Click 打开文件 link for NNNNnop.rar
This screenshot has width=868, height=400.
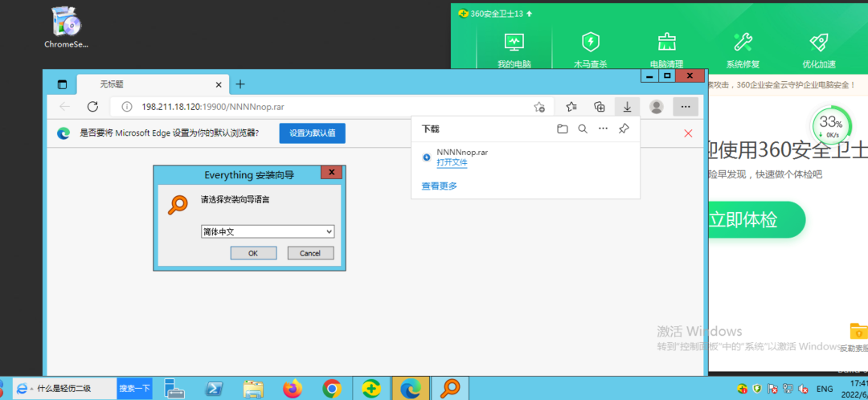pos(452,163)
